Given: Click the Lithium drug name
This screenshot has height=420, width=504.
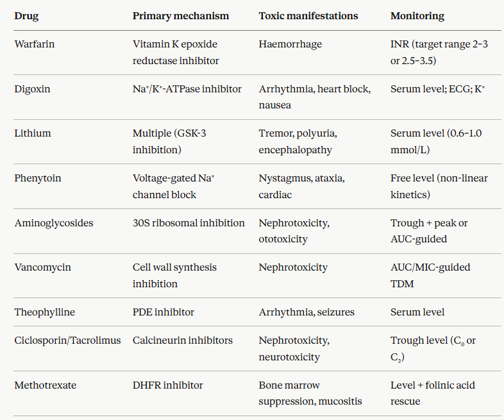Looking at the screenshot, I should [32, 133].
